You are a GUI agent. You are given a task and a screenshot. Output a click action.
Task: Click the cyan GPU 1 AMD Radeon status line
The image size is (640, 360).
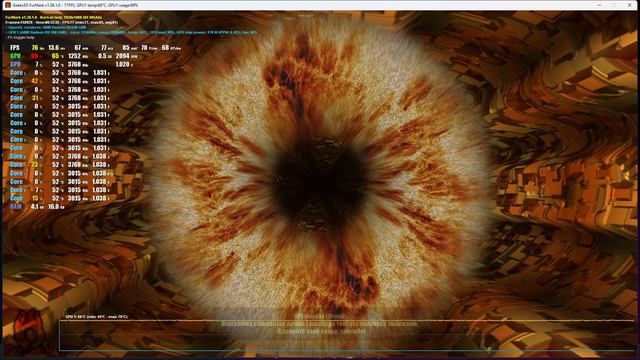point(131,32)
